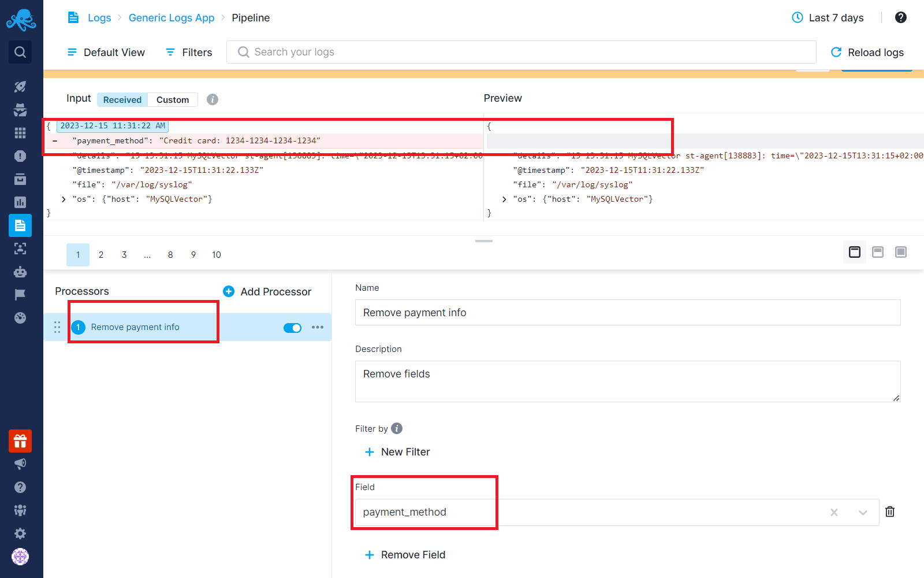Go to page 9 of log samples
Screen dimensions: 924x578
pos(193,255)
